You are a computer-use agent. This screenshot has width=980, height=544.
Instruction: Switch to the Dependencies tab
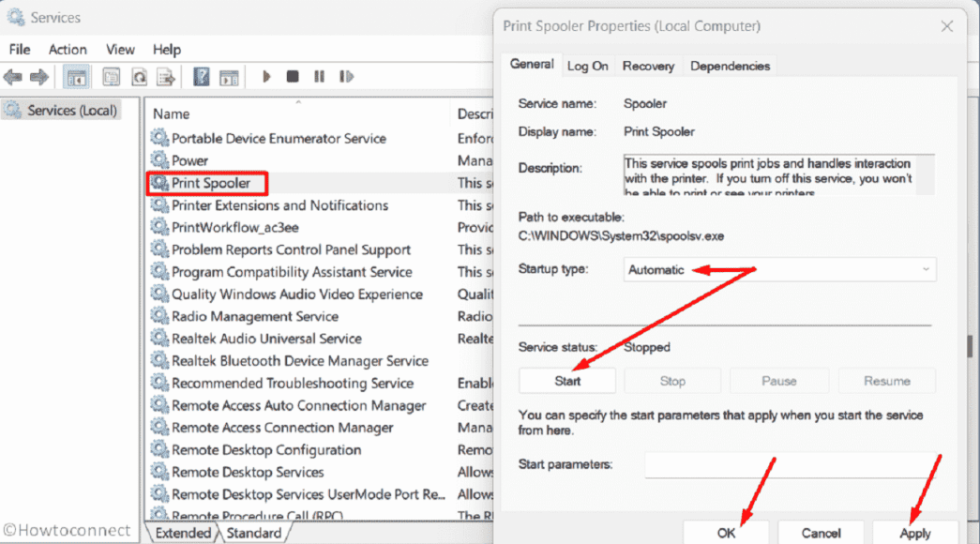tap(730, 67)
